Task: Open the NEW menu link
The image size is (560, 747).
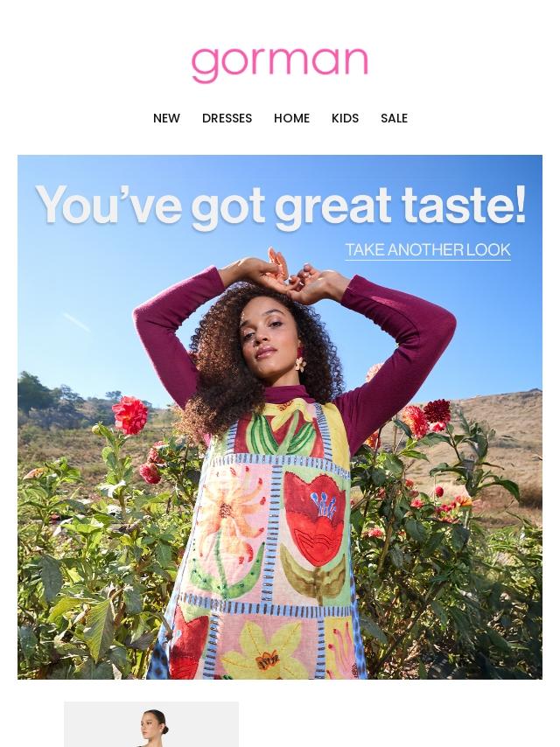Action: [166, 118]
